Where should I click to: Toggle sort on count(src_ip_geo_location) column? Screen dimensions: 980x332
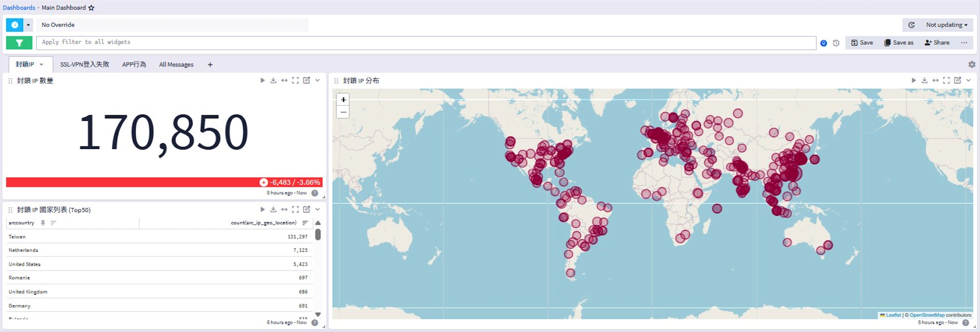click(x=305, y=223)
